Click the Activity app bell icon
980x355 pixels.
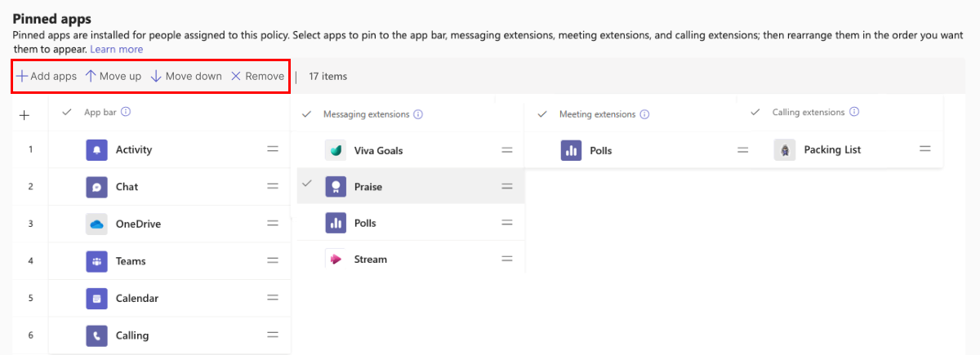tap(97, 150)
